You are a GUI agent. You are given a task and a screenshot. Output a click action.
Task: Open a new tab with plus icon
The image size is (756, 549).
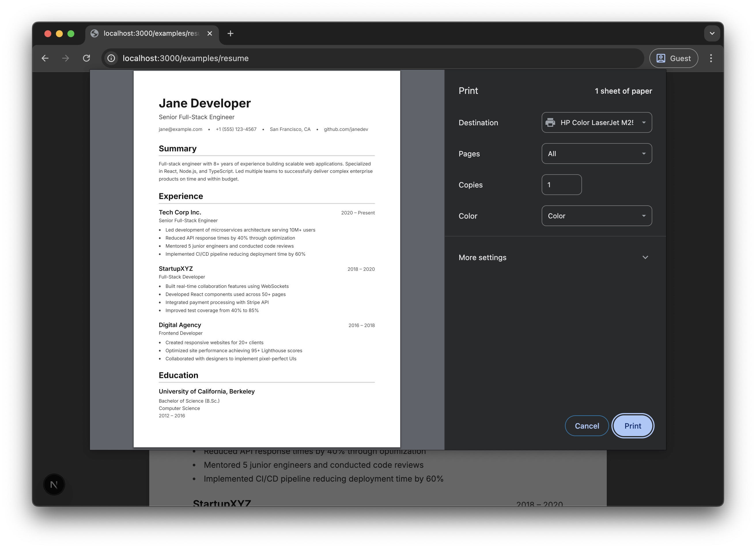(x=230, y=33)
